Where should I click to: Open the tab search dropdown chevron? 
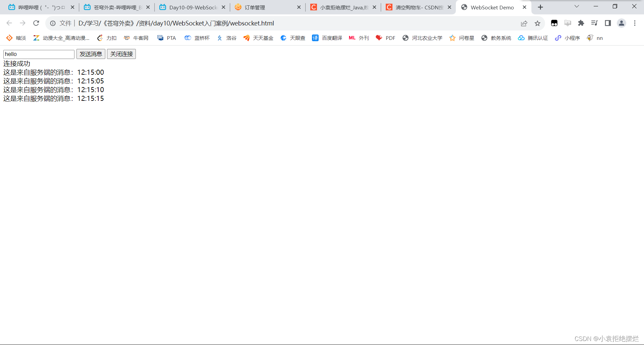pyautogui.click(x=577, y=6)
